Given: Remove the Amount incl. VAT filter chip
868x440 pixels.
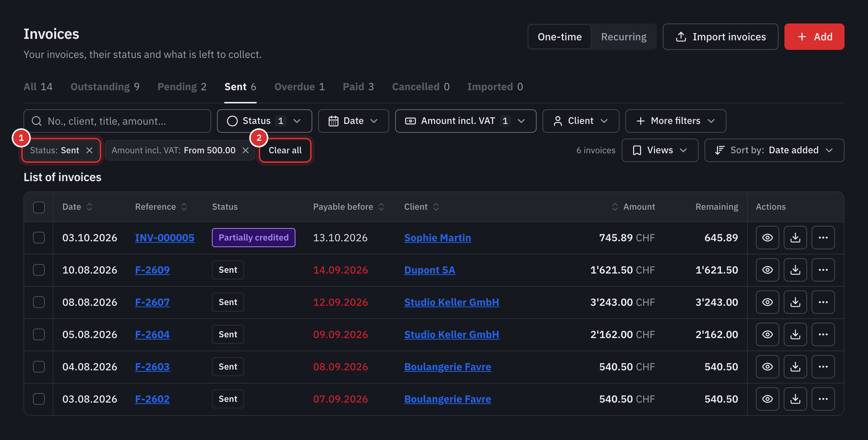Looking at the screenshot, I should [x=246, y=150].
